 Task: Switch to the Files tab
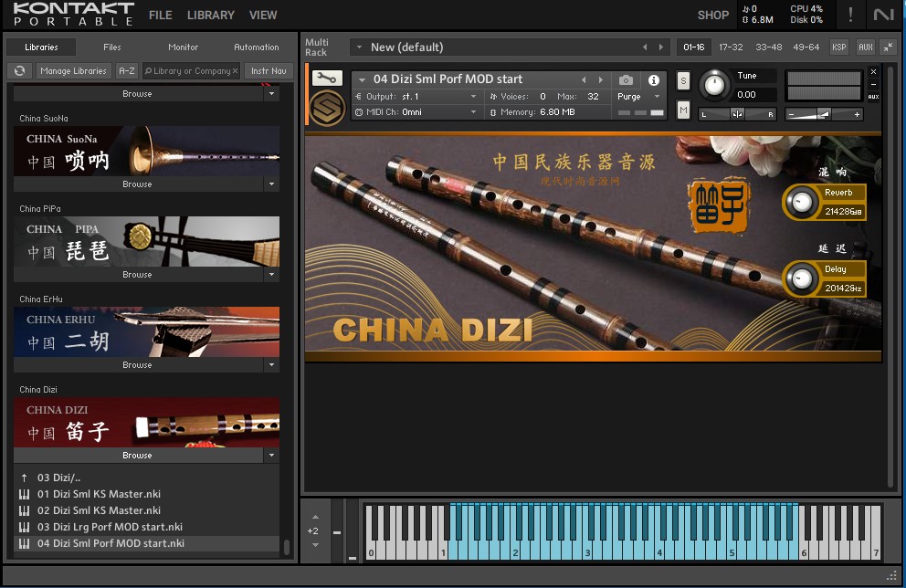pyautogui.click(x=112, y=47)
